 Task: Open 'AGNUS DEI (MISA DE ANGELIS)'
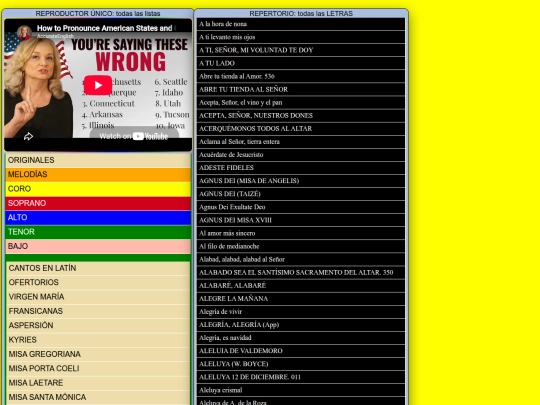click(301, 181)
